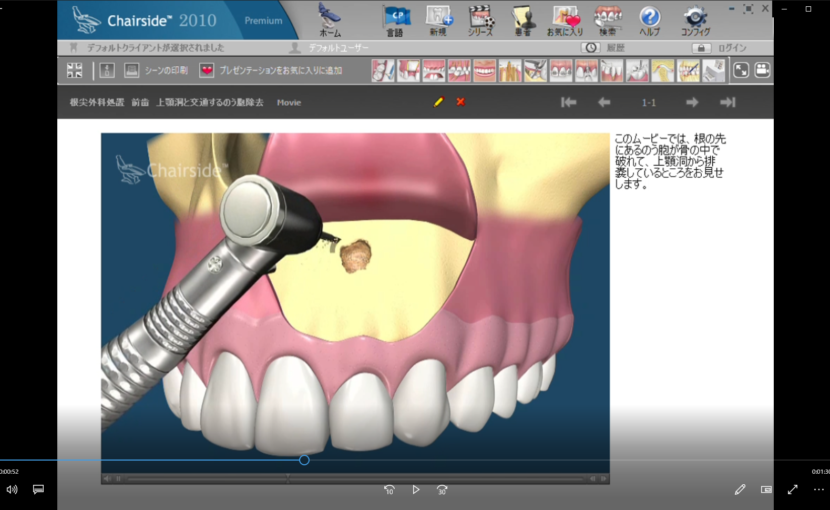Go to the next scene arrow
830x510 pixels.
click(692, 102)
